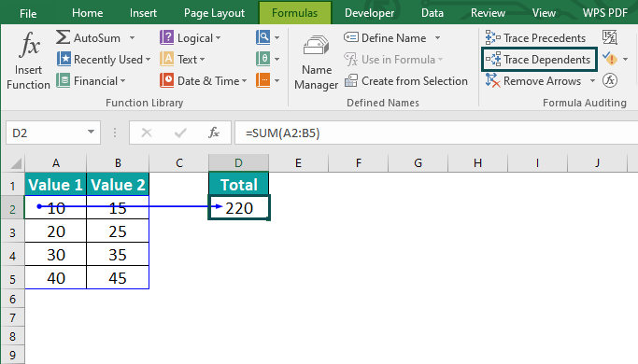Viewport: 638px width, 364px height.
Task: Click the Show Formulas icon
Action: pos(610,37)
